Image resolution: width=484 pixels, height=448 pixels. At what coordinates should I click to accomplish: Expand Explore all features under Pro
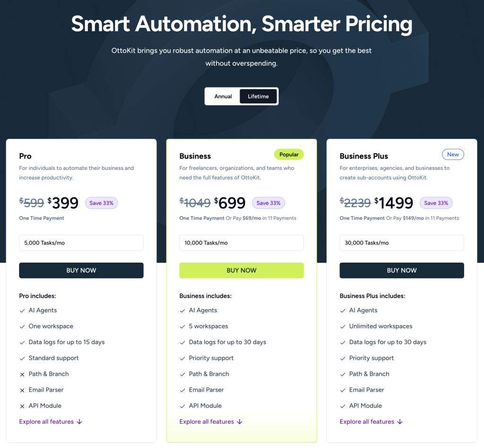tap(51, 422)
